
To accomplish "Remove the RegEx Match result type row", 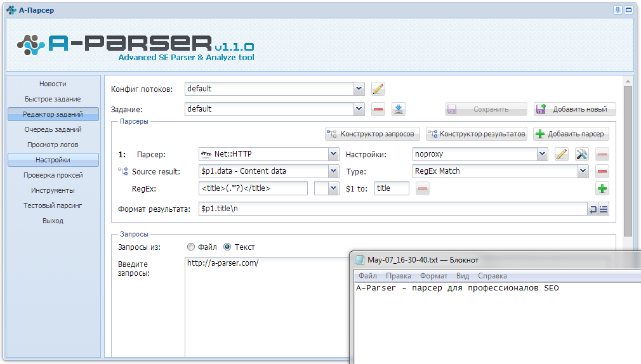I will 602,171.
